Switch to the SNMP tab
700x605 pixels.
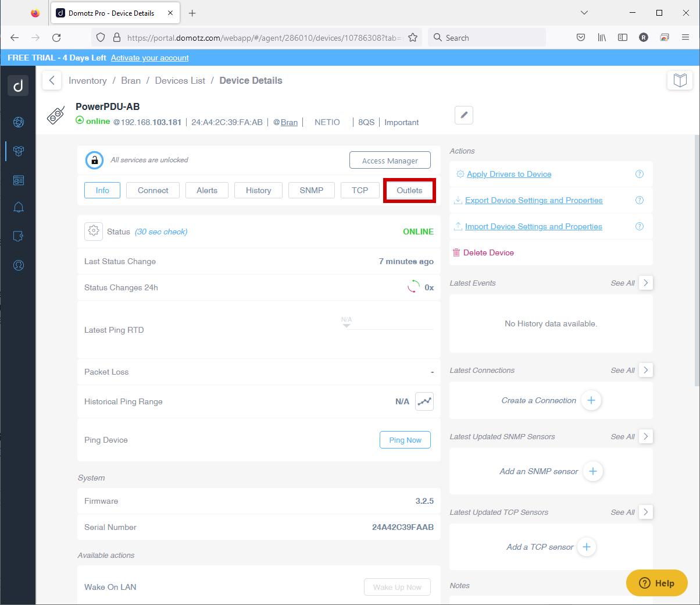coord(312,190)
